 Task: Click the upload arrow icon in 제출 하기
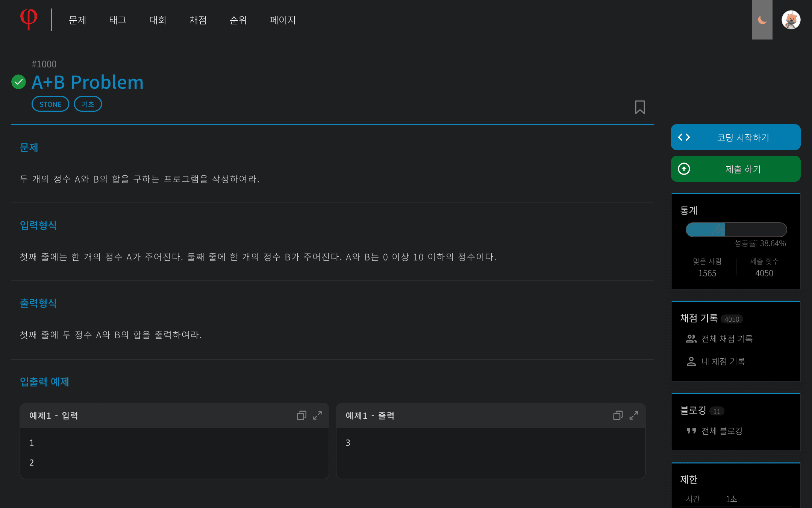tap(684, 169)
